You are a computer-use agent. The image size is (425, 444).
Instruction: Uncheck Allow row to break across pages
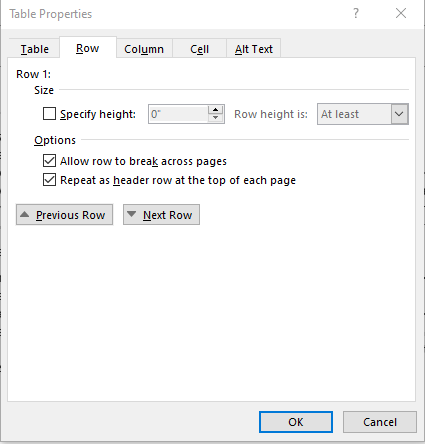coord(49,161)
